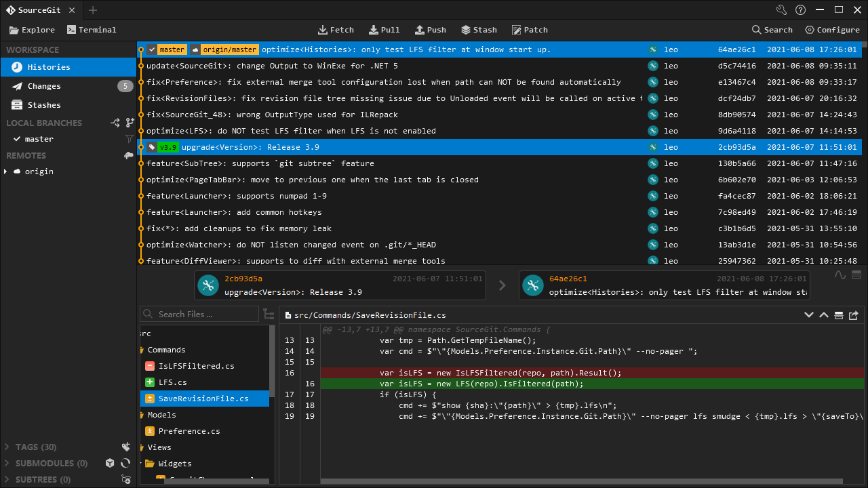Screen dimensions: 868x488
Task: Select Stashes in workspace sidebar
Action: 68,105
